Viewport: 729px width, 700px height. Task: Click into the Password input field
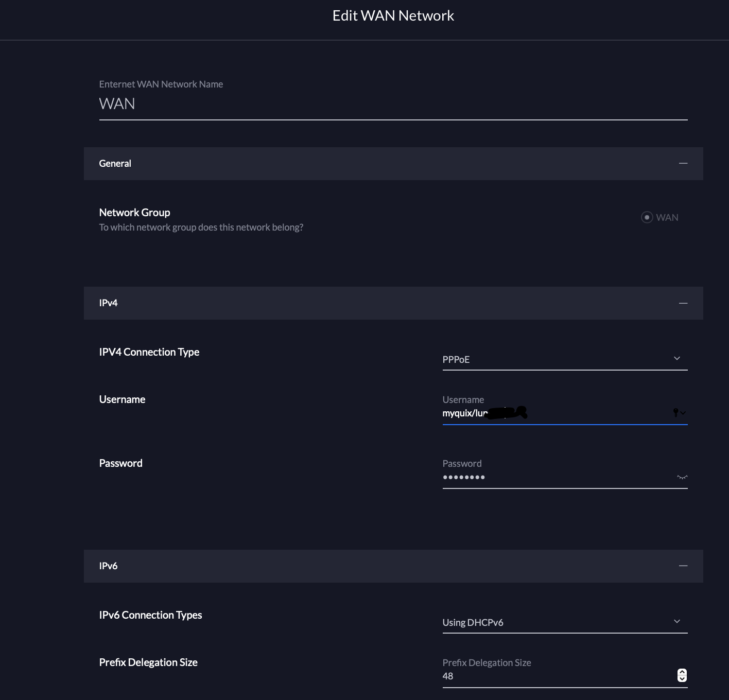(x=556, y=477)
